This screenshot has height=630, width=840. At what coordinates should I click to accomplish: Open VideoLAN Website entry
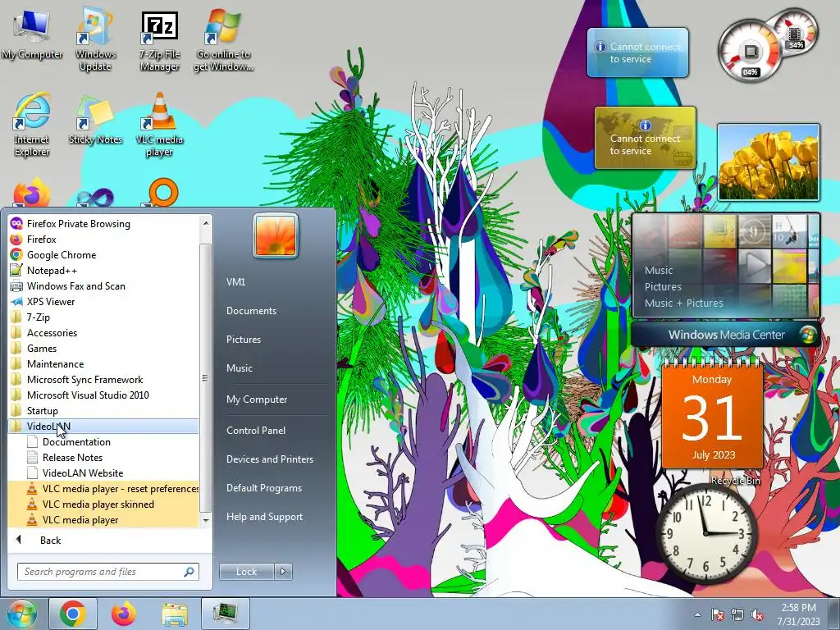83,473
